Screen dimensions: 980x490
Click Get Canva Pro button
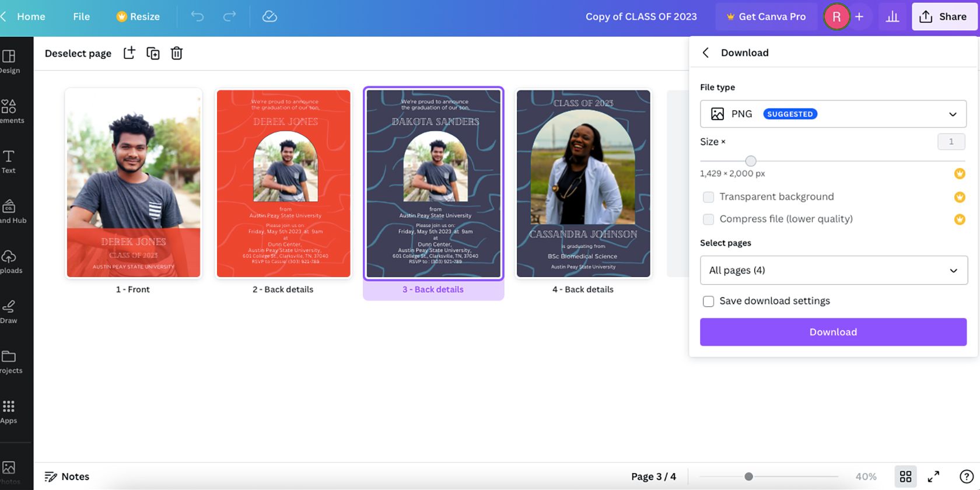[x=766, y=16]
